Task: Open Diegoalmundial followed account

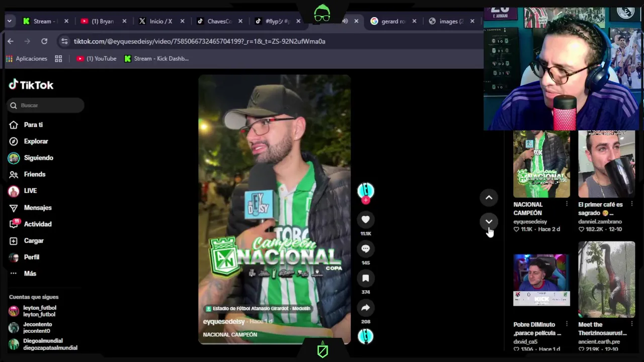Action: 43,344
